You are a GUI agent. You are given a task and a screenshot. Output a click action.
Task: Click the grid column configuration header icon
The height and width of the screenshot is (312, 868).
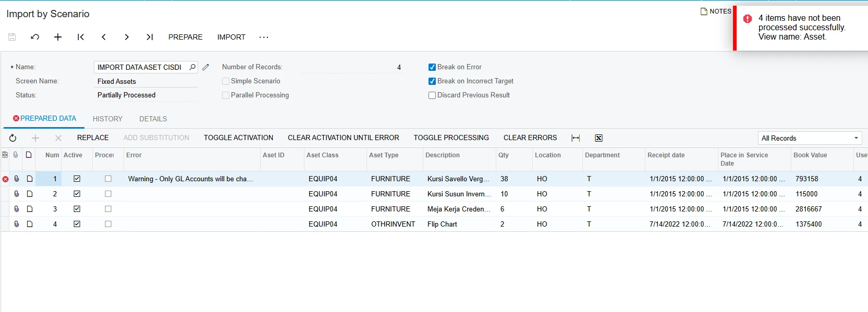pyautogui.click(x=5, y=155)
